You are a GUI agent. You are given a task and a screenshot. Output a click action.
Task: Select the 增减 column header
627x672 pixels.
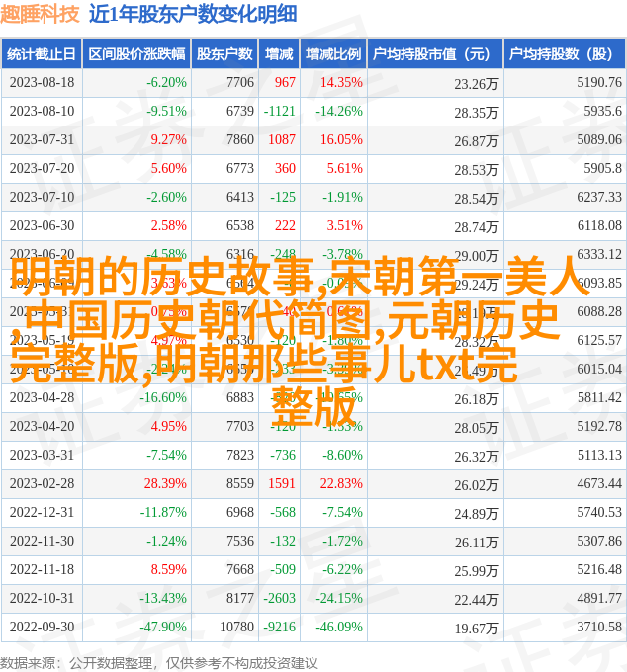click(x=279, y=54)
